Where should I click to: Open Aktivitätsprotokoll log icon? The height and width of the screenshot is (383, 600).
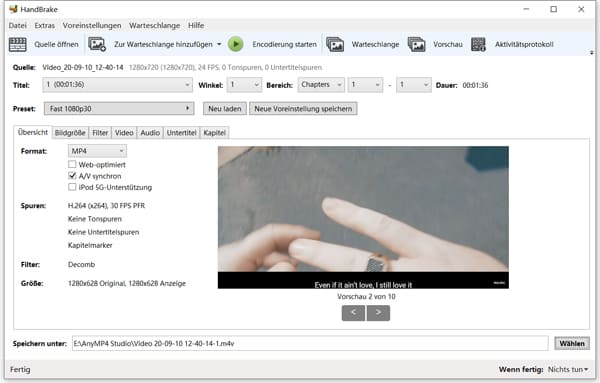pos(478,44)
